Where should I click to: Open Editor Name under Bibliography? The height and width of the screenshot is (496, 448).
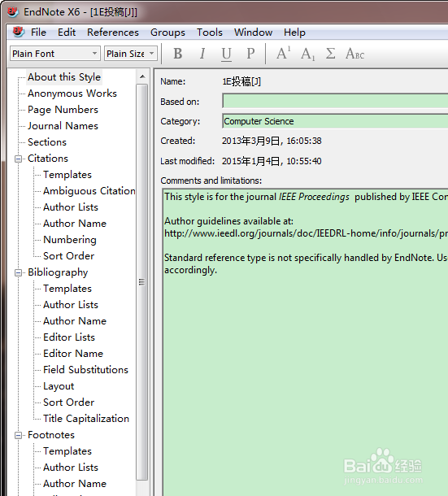tap(73, 354)
